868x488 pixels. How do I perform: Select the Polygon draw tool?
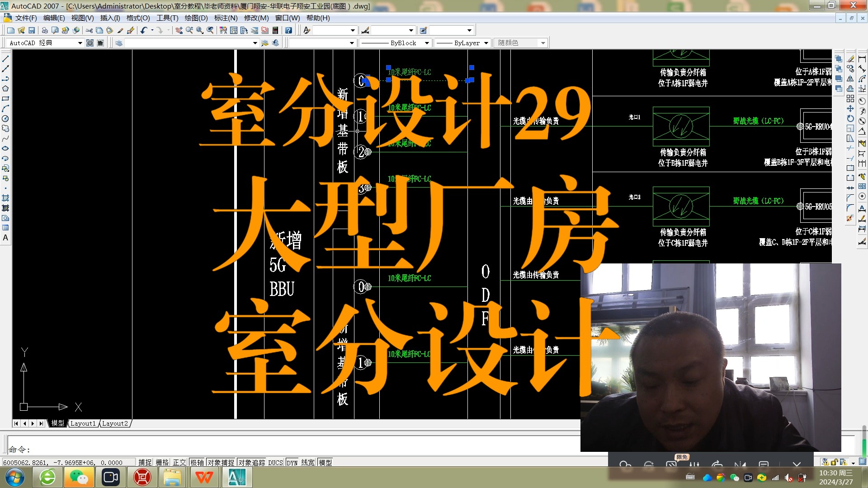pyautogui.click(x=5, y=89)
